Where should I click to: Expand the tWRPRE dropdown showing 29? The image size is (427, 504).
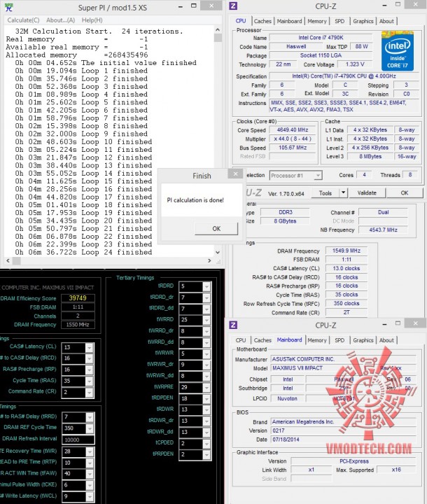[206, 387]
